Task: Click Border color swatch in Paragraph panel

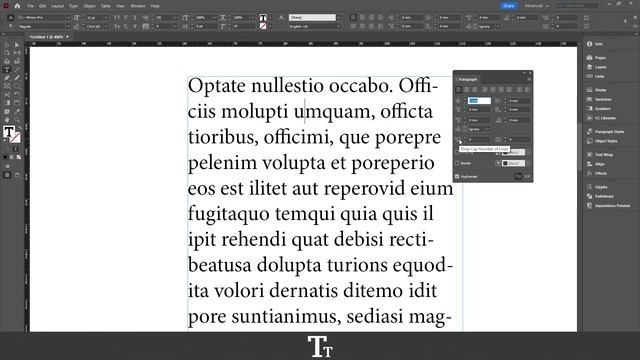Action: click(513, 163)
